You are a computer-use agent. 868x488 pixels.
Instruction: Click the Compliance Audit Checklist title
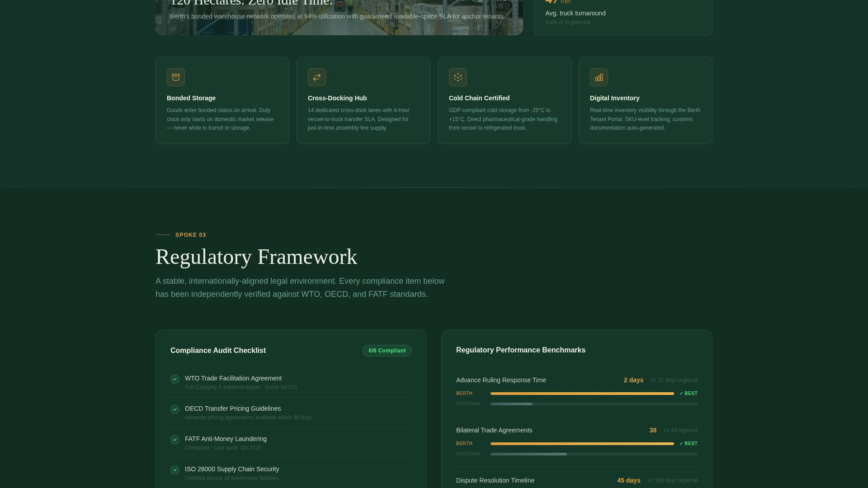(218, 350)
